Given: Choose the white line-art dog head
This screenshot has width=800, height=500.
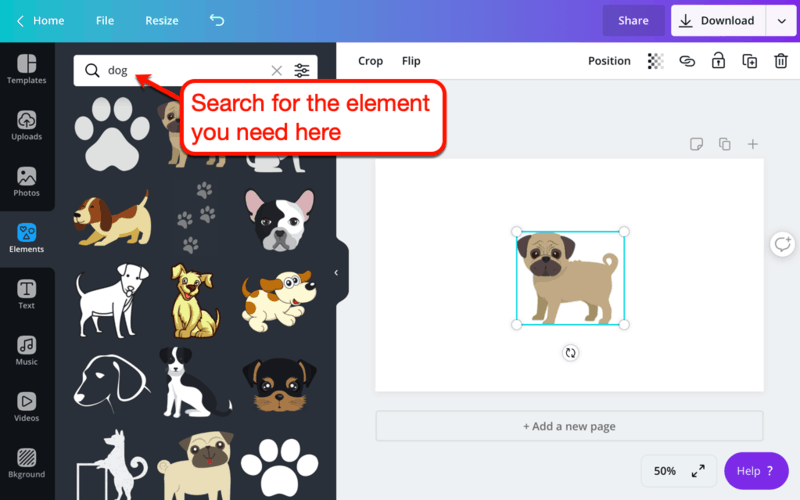Looking at the screenshot, I should click(112, 384).
